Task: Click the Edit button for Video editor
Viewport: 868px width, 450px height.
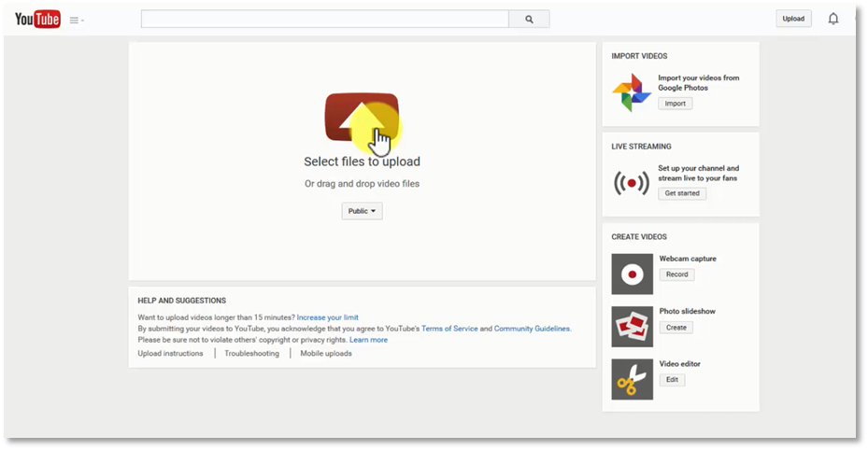Action: point(672,380)
